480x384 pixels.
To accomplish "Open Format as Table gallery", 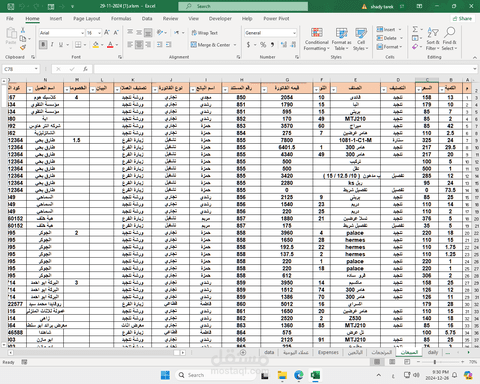I will click(341, 39).
